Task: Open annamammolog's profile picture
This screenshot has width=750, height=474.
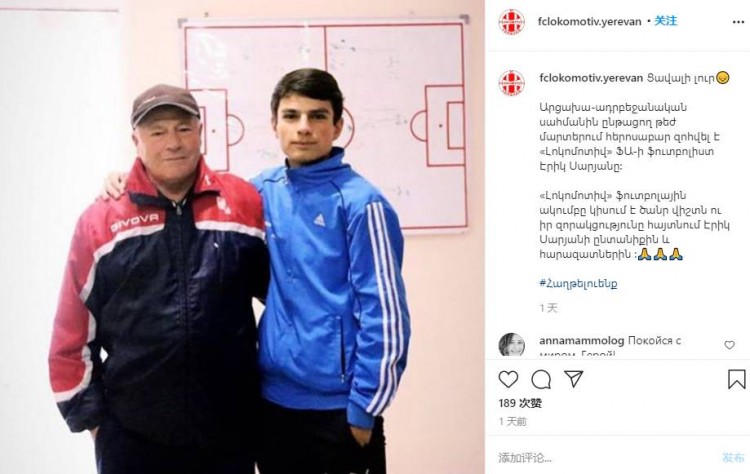Action: 512,344
